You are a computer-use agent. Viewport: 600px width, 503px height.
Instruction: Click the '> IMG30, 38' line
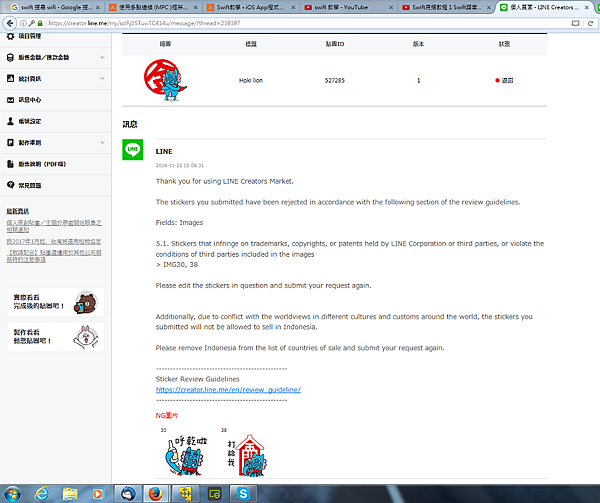(x=177, y=265)
